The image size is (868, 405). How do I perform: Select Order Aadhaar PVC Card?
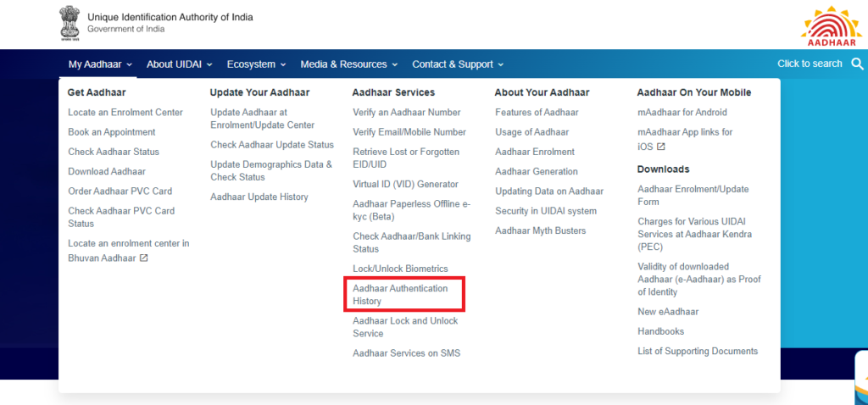click(x=120, y=191)
